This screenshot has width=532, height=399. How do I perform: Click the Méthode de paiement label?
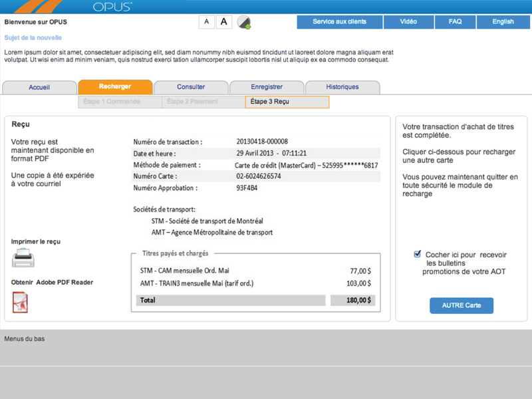pos(167,165)
